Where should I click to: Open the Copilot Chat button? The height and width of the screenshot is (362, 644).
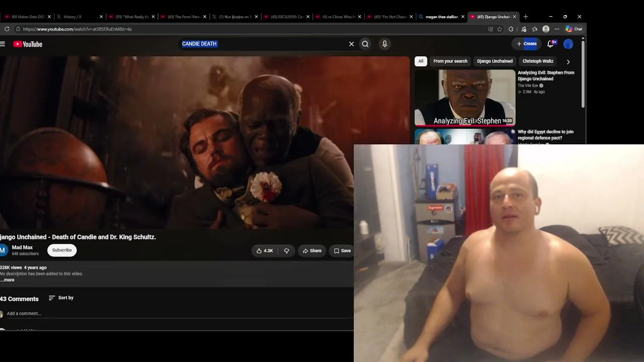point(574,29)
